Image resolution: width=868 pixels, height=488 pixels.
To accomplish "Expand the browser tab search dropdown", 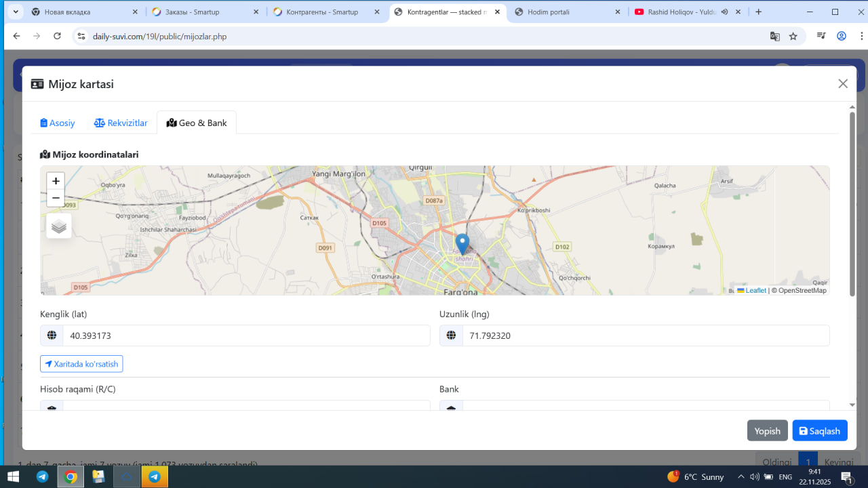I will (15, 12).
